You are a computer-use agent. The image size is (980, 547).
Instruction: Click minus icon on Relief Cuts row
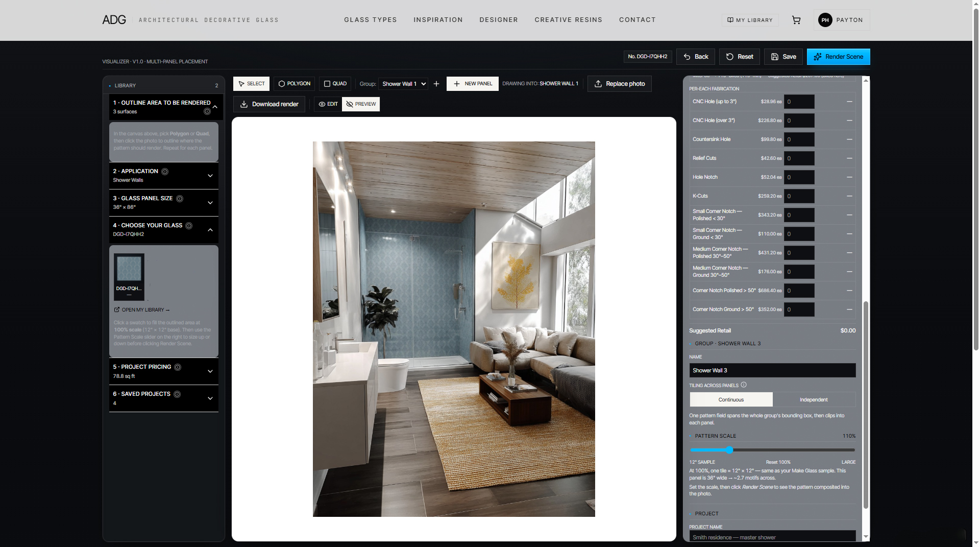click(x=849, y=158)
